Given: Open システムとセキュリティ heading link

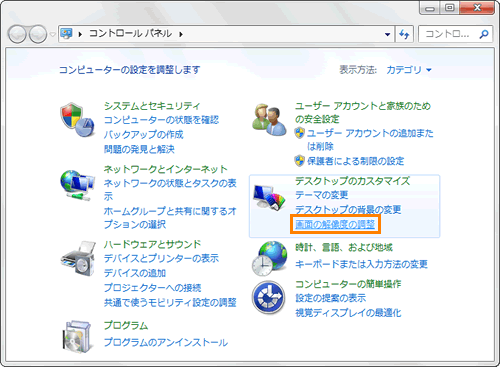Looking at the screenshot, I should coord(152,106).
